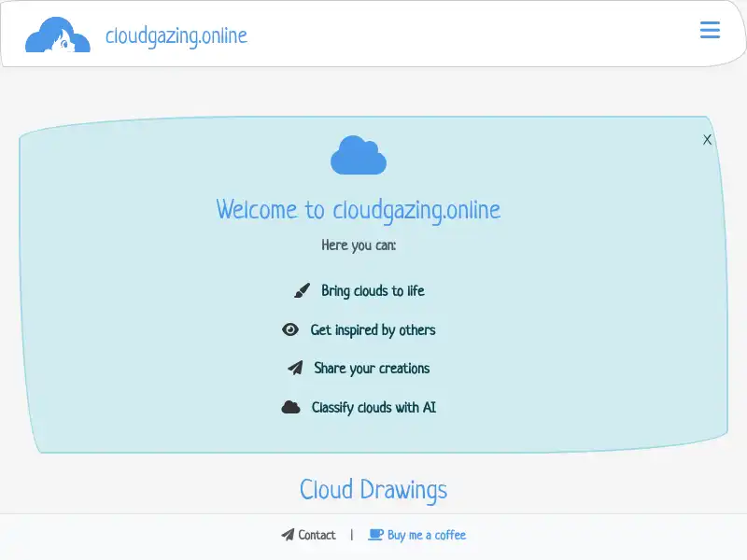Click the cloudgazing.online site title text
747x560 pixels.
click(x=176, y=35)
